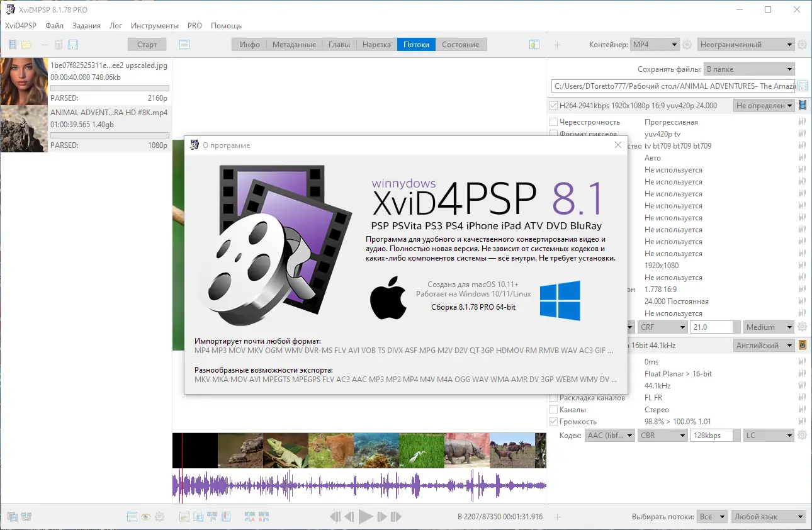Go to the Нарезка tab

click(x=376, y=45)
